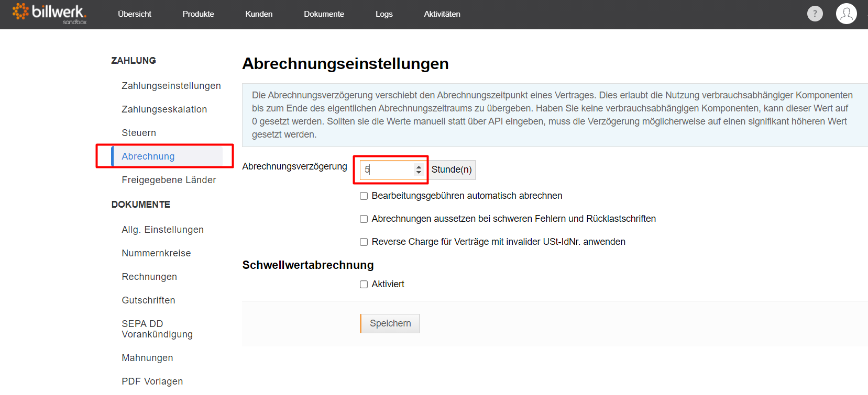This screenshot has width=868, height=395.
Task: Open SEPA DD Vorankündigung settings
Action: coord(157,329)
